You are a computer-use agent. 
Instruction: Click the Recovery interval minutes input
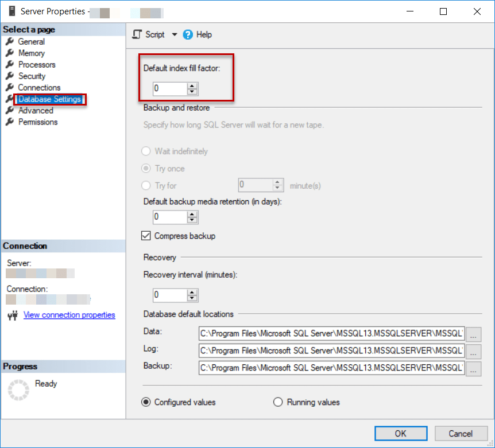pyautogui.click(x=170, y=295)
